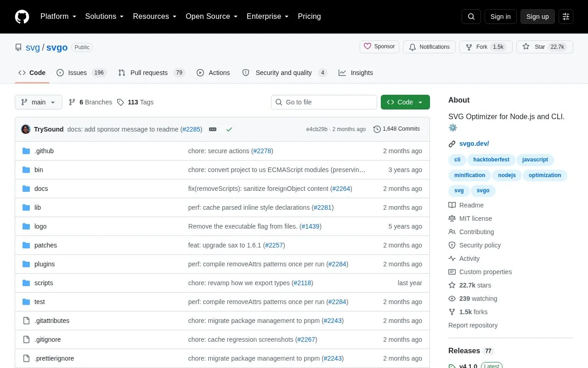Select the optimization topic tag

point(545,175)
